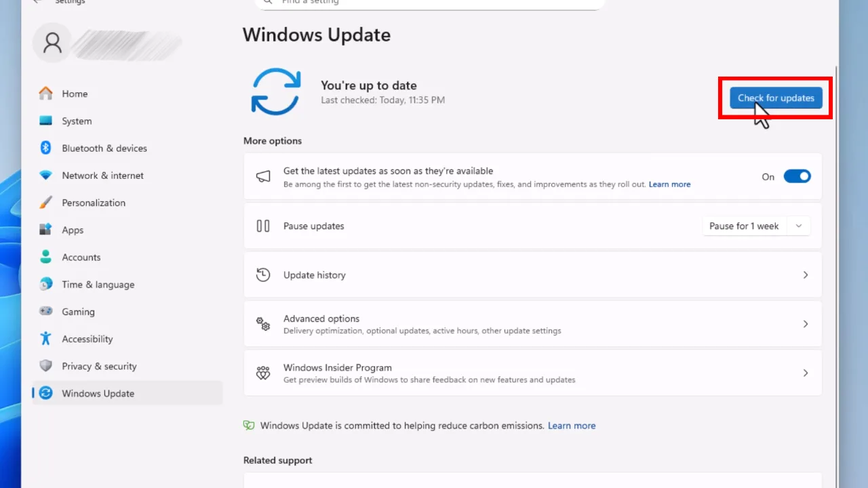Toggle off get latest updates switch

pyautogui.click(x=797, y=176)
